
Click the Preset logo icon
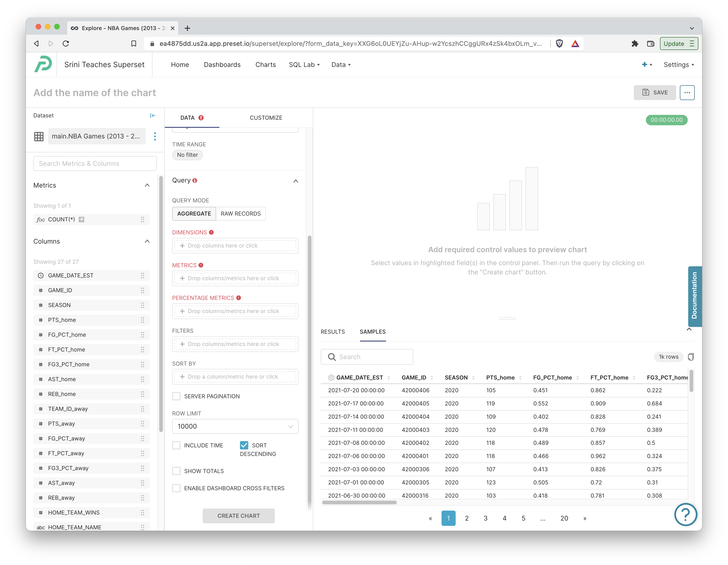(x=43, y=64)
